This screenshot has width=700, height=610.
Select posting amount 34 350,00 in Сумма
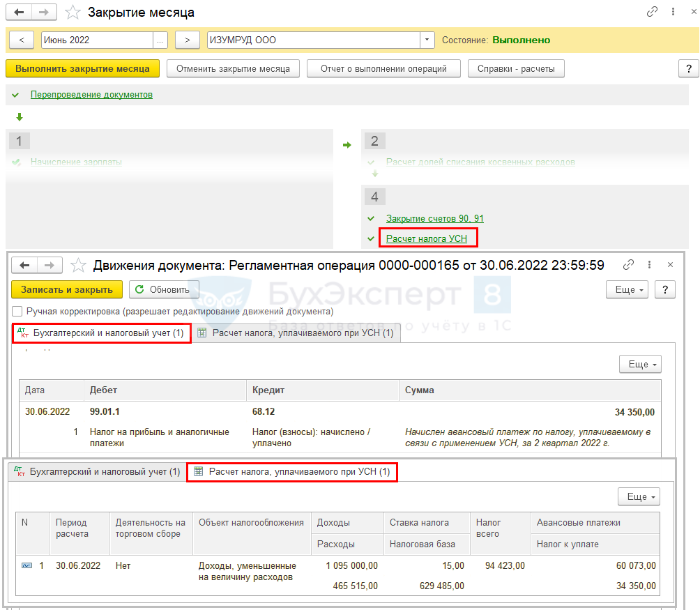tap(634, 412)
